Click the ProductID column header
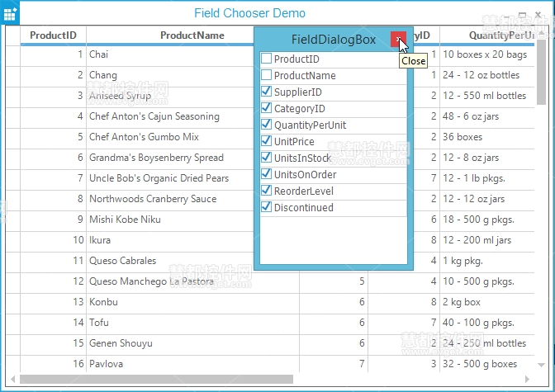Image resolution: width=555 pixels, height=392 pixels. pyautogui.click(x=53, y=35)
